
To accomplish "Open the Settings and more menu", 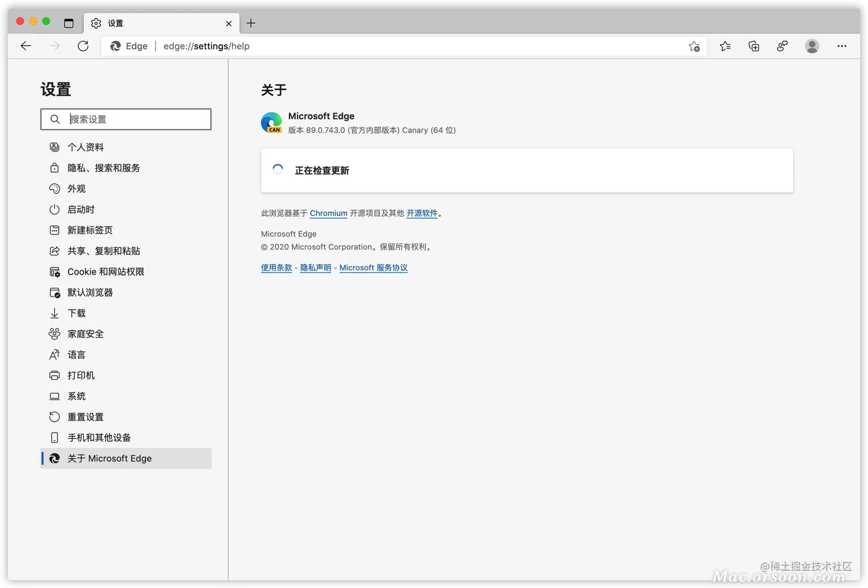I will point(842,46).
